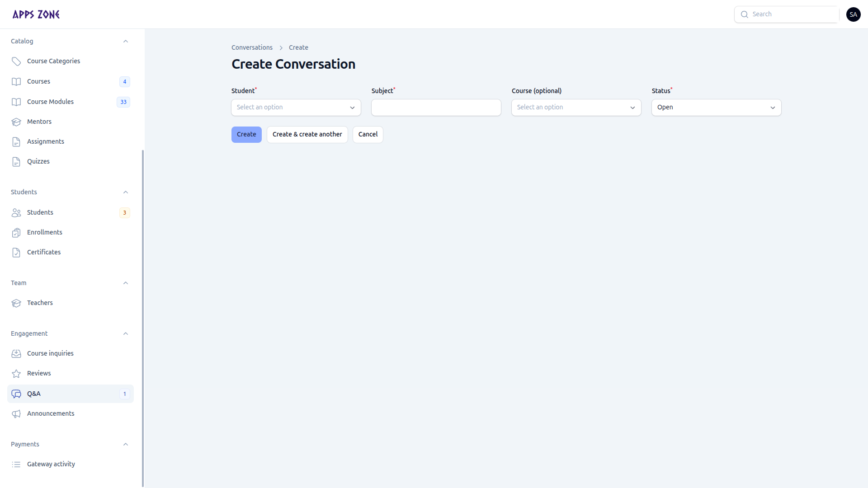Click the Gateway activity list icon

[x=16, y=465]
